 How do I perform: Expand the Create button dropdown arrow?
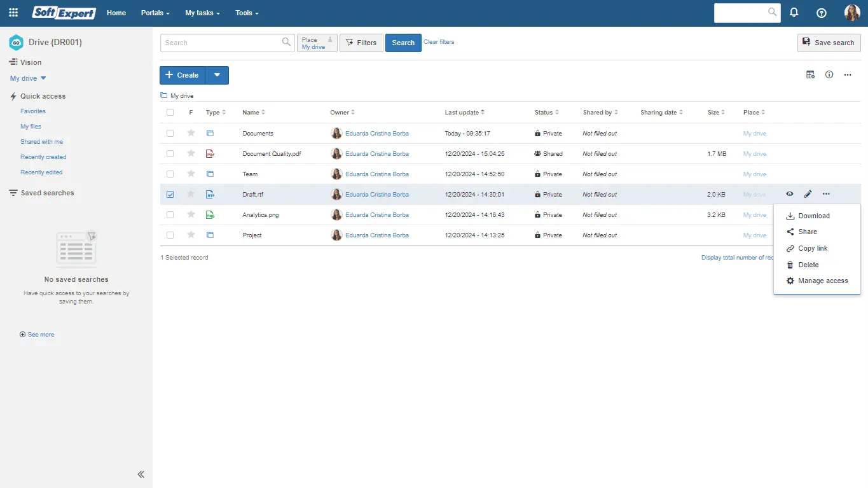point(217,75)
